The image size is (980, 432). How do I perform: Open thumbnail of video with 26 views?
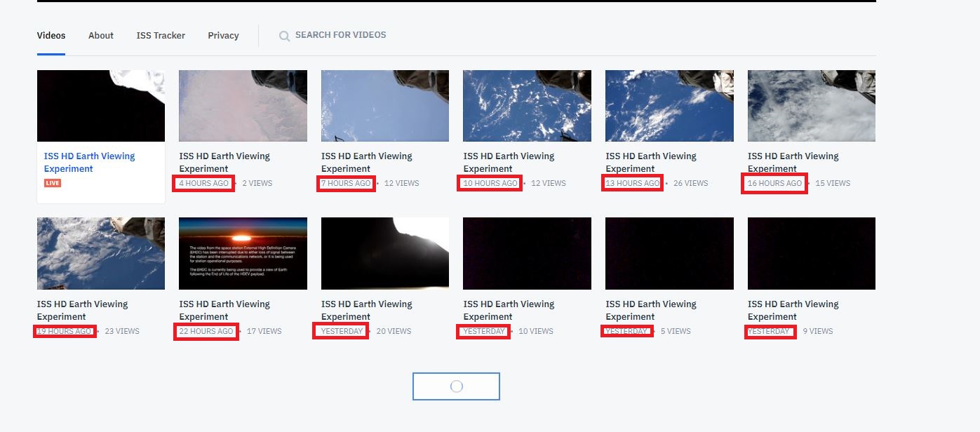click(669, 106)
